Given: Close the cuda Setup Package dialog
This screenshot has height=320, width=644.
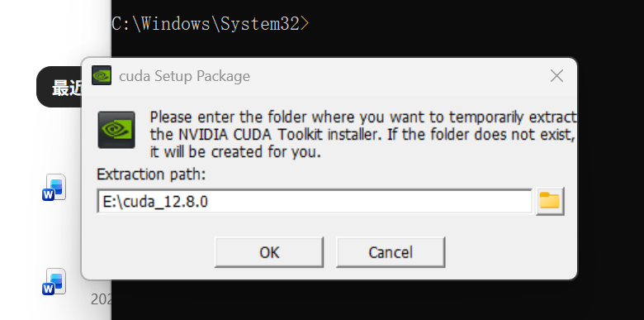Looking at the screenshot, I should pos(556,76).
